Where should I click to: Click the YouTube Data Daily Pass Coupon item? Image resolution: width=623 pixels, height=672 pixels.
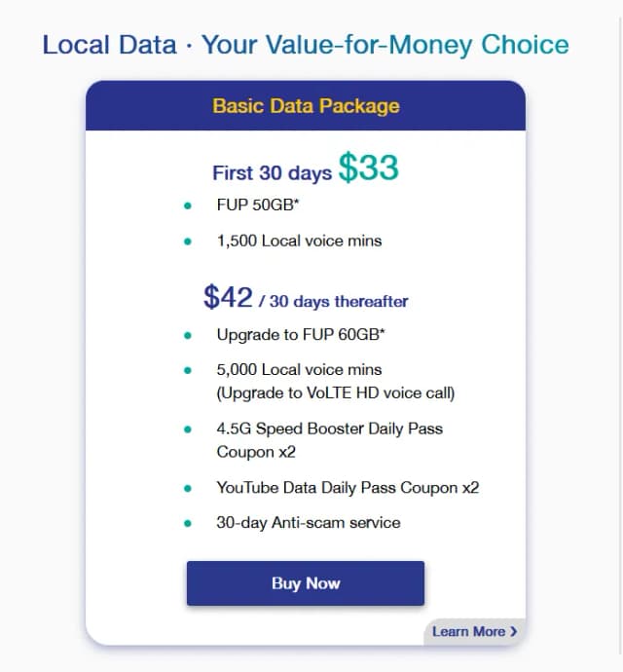348,488
